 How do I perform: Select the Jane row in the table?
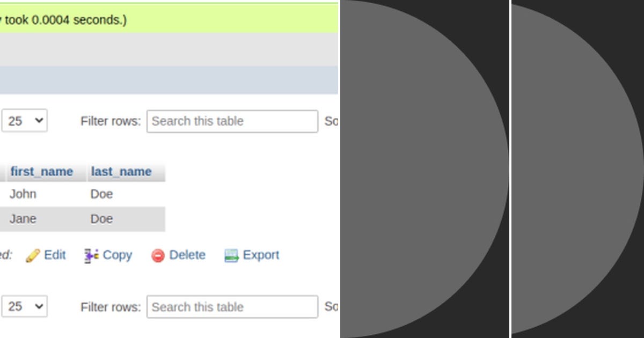point(23,218)
